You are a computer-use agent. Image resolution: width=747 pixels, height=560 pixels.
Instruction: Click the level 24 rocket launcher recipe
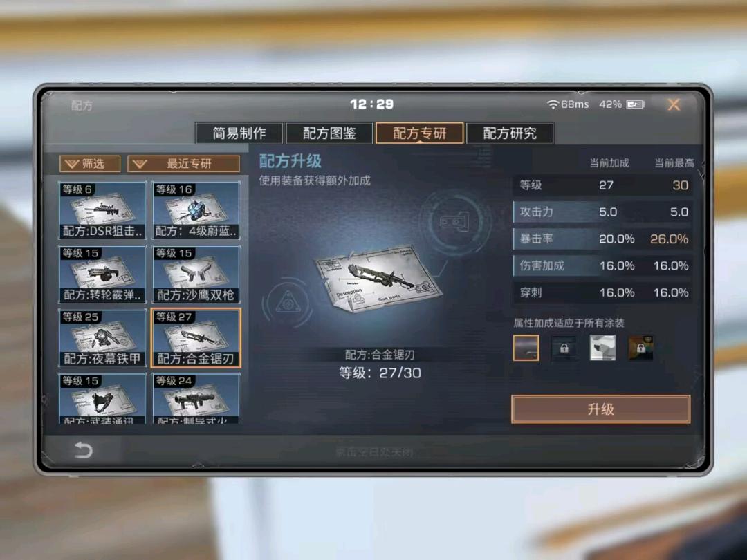(196, 399)
